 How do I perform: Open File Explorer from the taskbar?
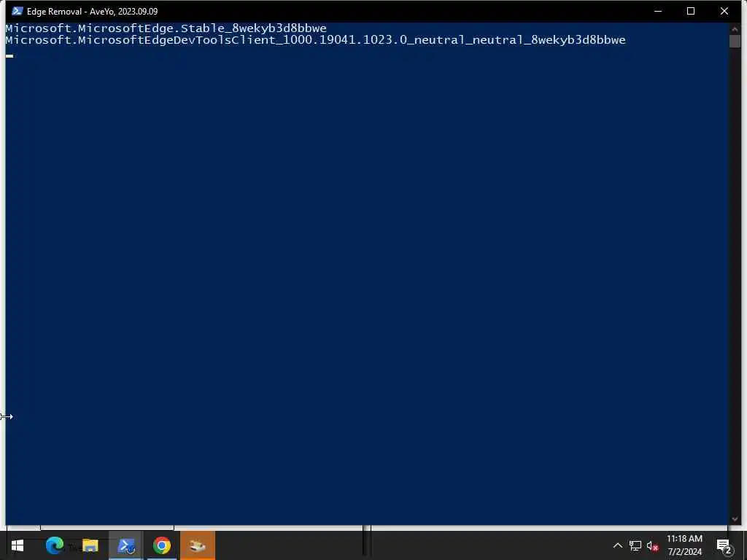click(x=90, y=545)
